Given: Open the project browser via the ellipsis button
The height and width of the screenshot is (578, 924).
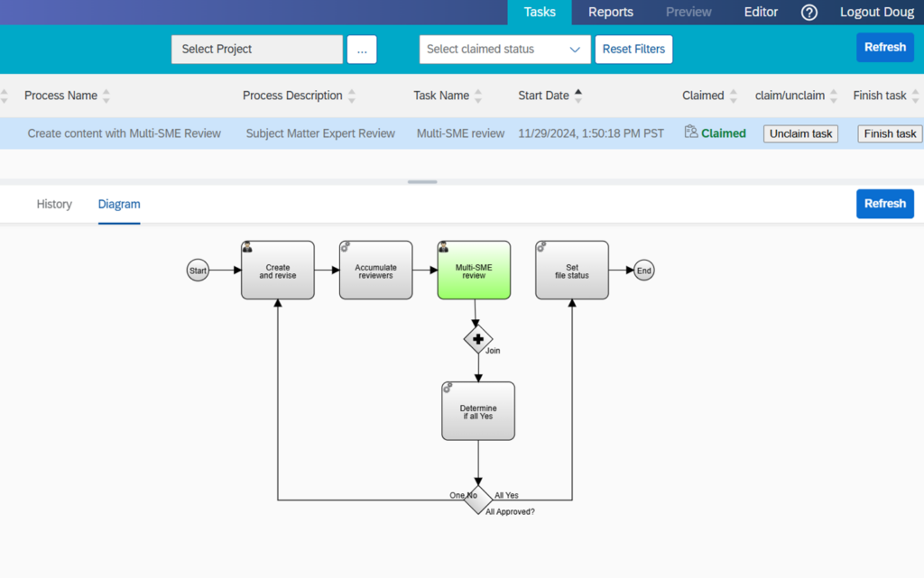Looking at the screenshot, I should tap(362, 50).
